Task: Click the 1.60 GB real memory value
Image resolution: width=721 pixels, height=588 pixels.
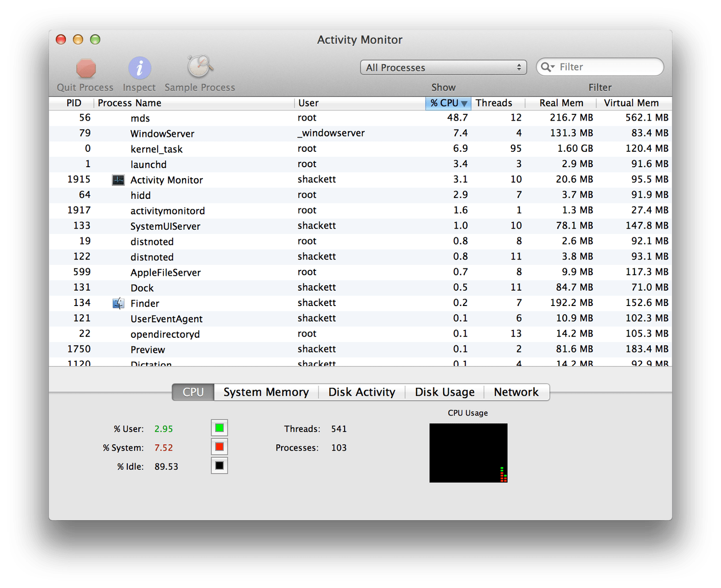Action: coord(575,148)
